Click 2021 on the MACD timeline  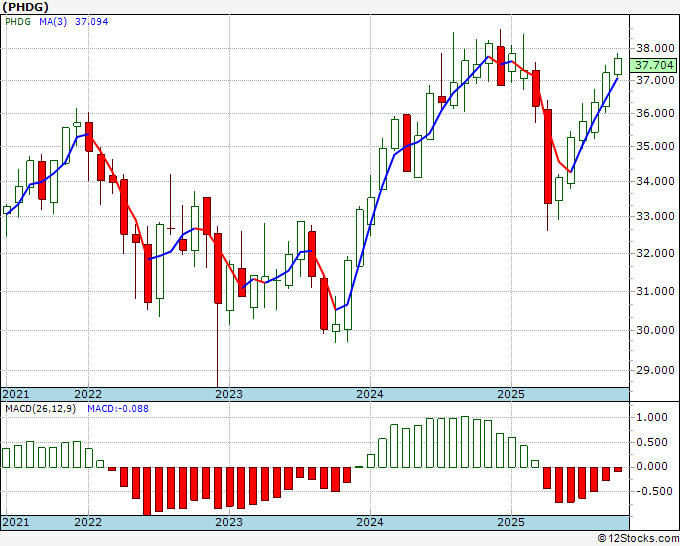click(16, 522)
